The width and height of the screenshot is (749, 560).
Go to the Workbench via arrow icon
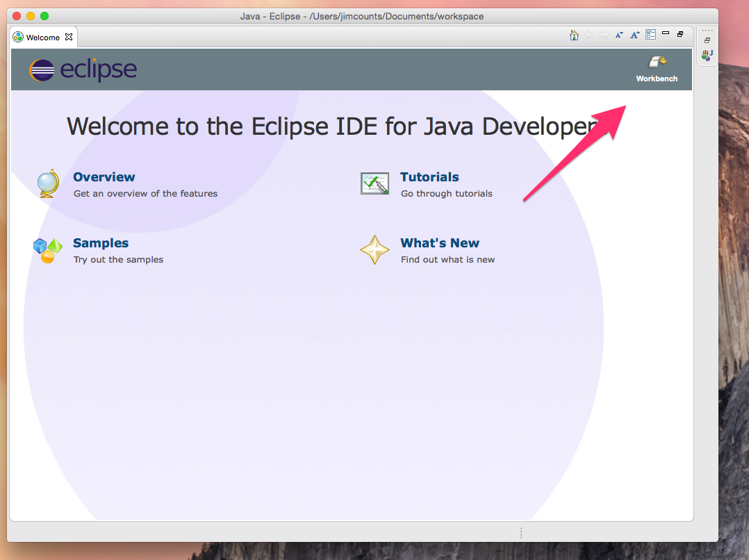coord(657,63)
